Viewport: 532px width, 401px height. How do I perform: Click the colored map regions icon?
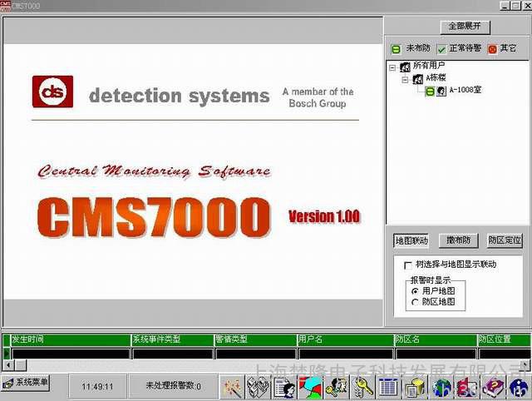pos(310,387)
